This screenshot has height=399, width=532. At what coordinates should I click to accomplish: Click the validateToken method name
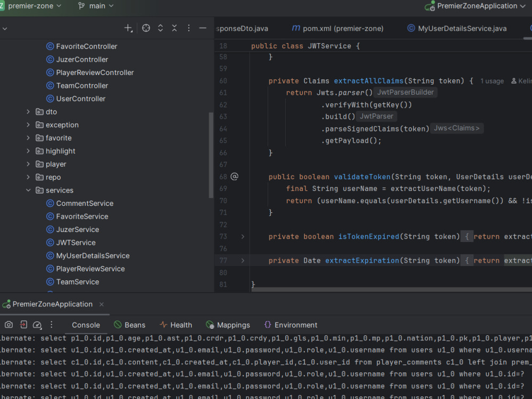coord(362,177)
